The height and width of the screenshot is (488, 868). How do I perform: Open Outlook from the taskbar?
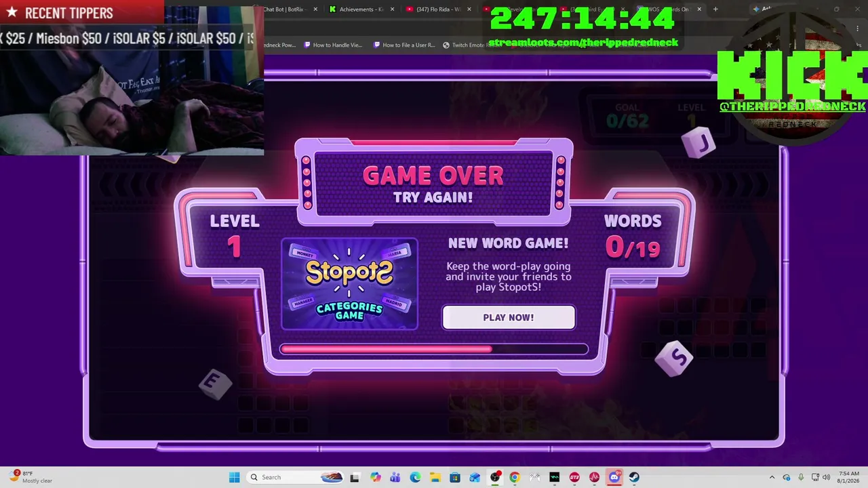(x=475, y=477)
